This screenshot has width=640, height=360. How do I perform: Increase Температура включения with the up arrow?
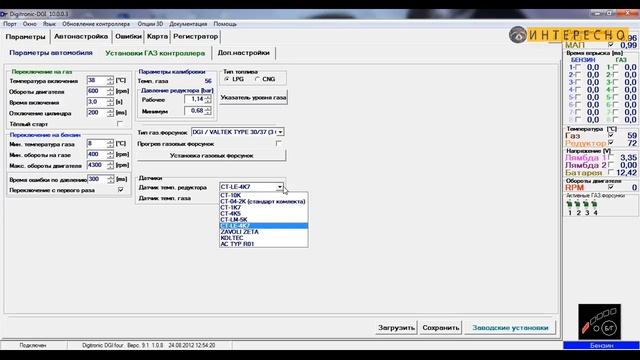pos(110,78)
